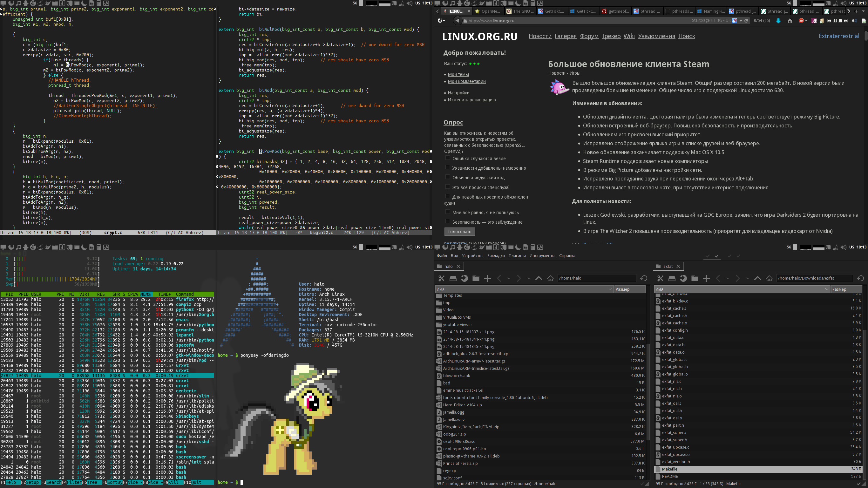Switch to 'Naming Fi...' browser tab
Image resolution: width=868 pixels, height=488 pixels.
pyautogui.click(x=711, y=11)
